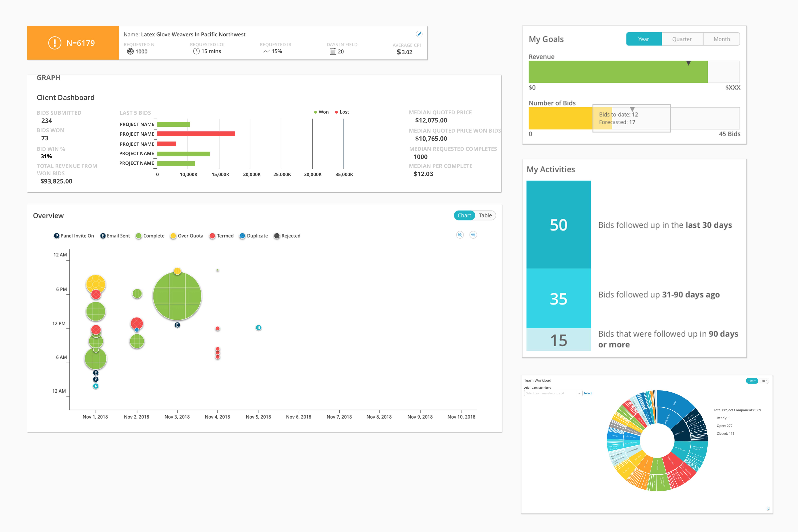Open the team members dropdown arrow
Image resolution: width=798 pixels, height=532 pixels.
pyautogui.click(x=579, y=393)
